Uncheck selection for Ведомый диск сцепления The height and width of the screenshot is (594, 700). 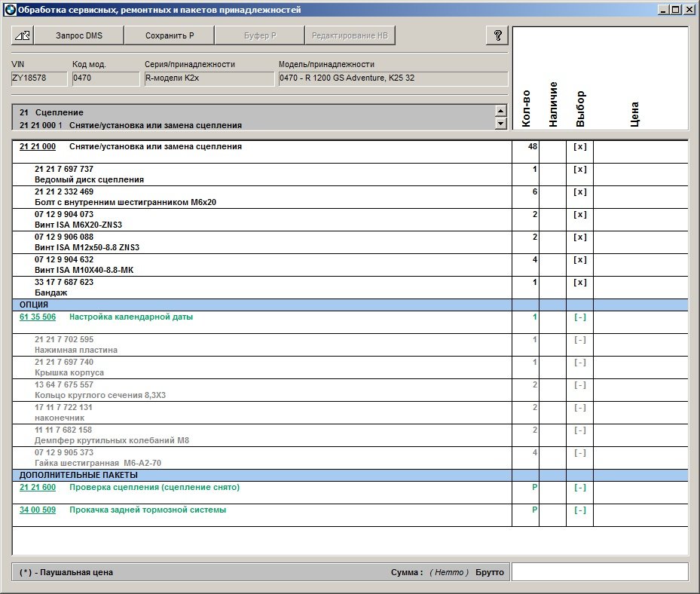(579, 170)
